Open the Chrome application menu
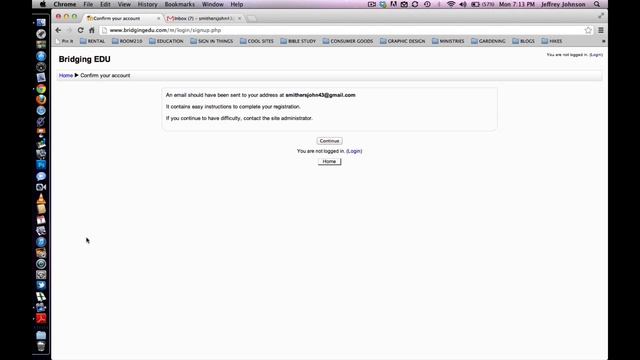 tap(64, 4)
